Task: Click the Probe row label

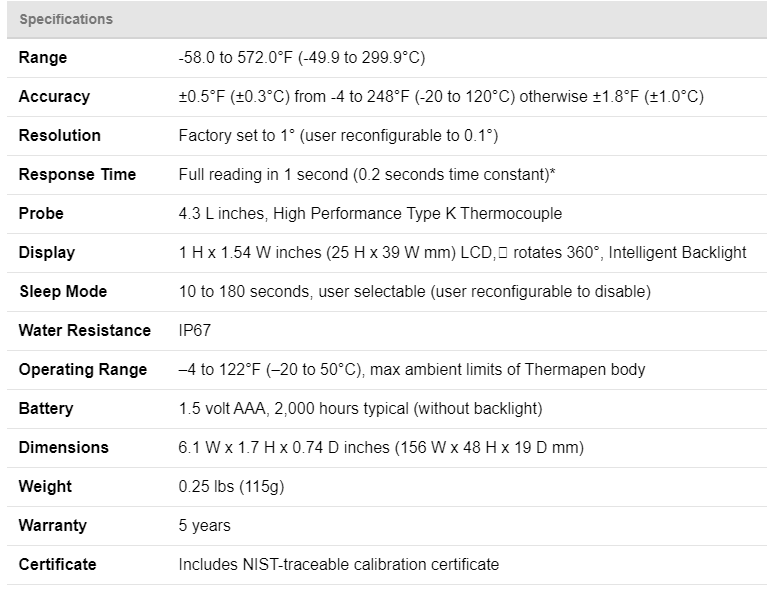Action: click(41, 214)
